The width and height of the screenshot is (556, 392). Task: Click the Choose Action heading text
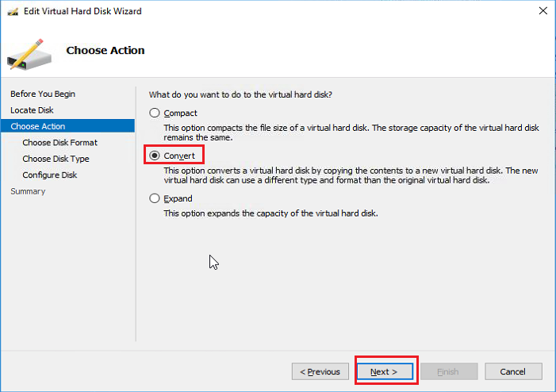(105, 50)
